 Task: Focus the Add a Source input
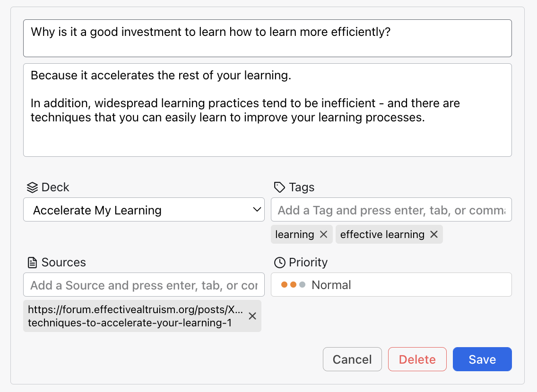click(144, 285)
